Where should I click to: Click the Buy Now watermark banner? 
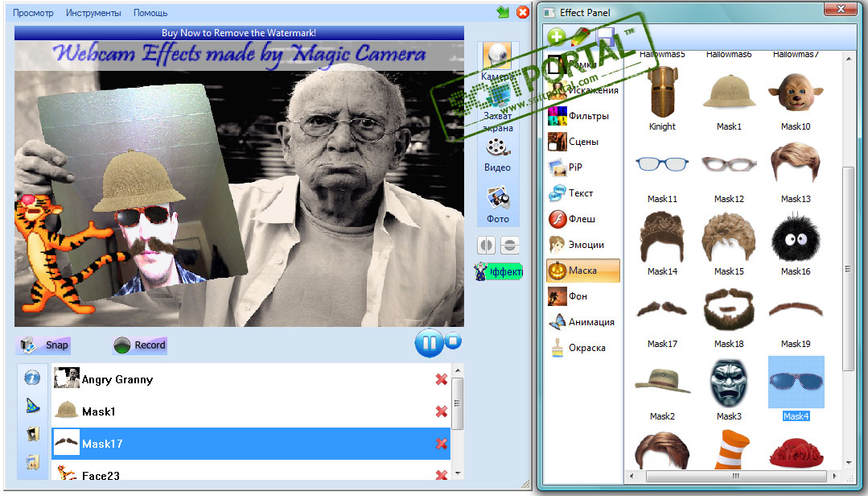coord(239,33)
